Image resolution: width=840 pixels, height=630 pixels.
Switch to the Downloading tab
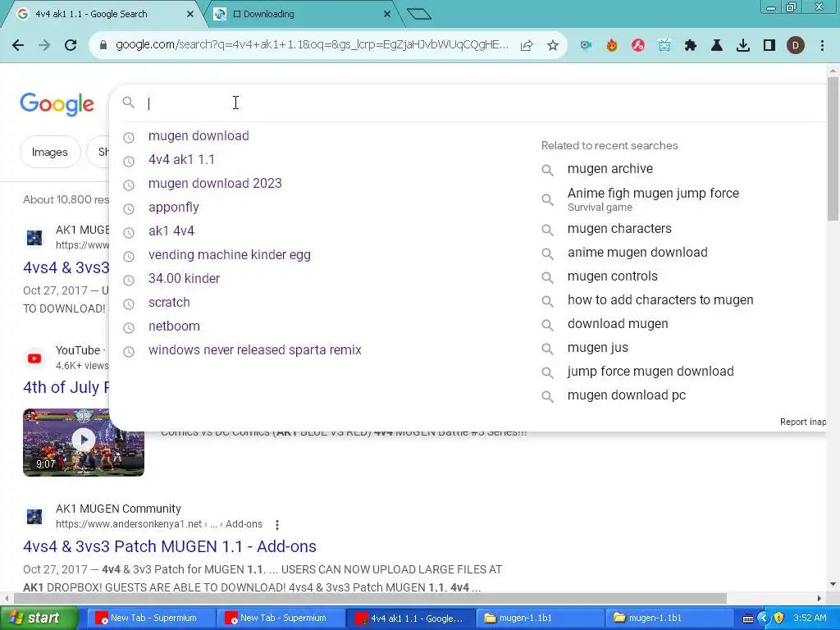click(300, 14)
